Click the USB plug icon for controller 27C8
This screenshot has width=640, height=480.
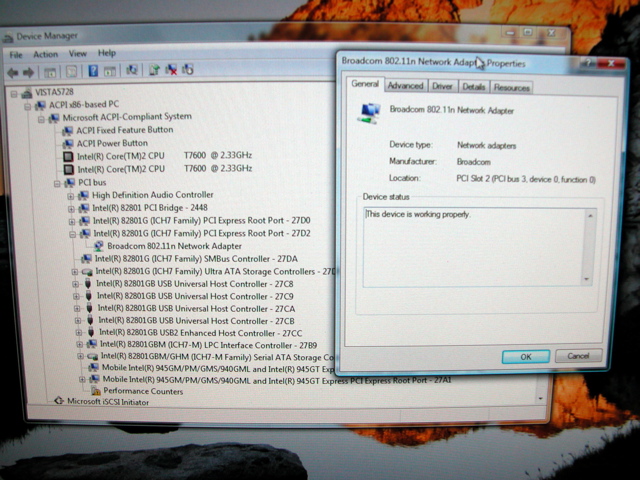(88, 284)
